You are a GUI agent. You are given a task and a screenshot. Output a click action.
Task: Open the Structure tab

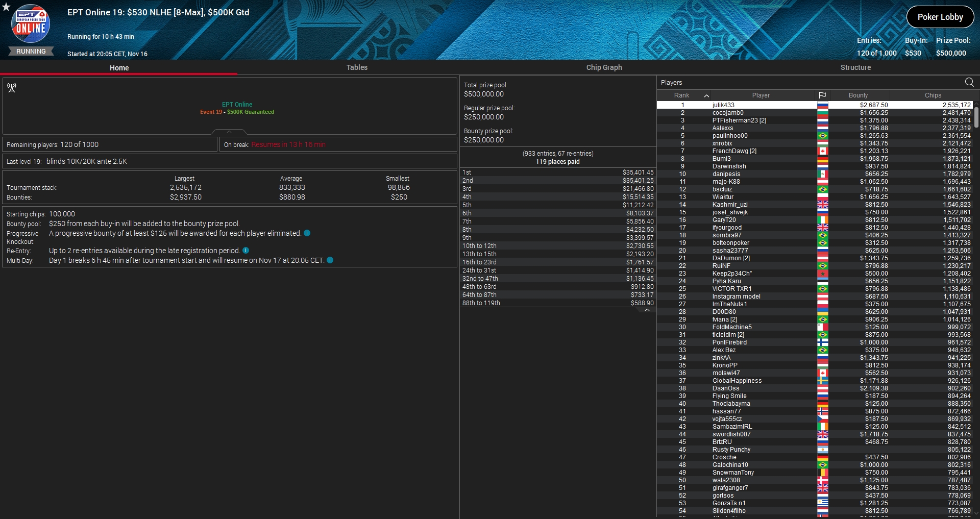(855, 67)
